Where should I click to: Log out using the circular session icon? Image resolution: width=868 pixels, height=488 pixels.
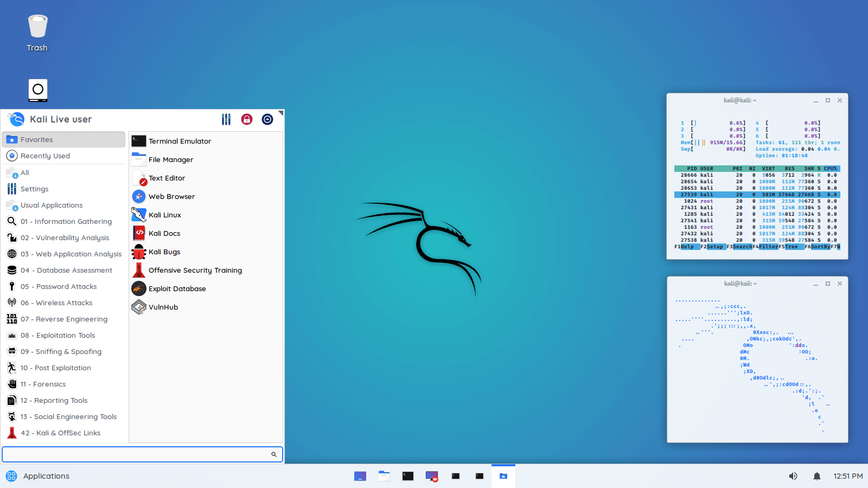pyautogui.click(x=267, y=119)
